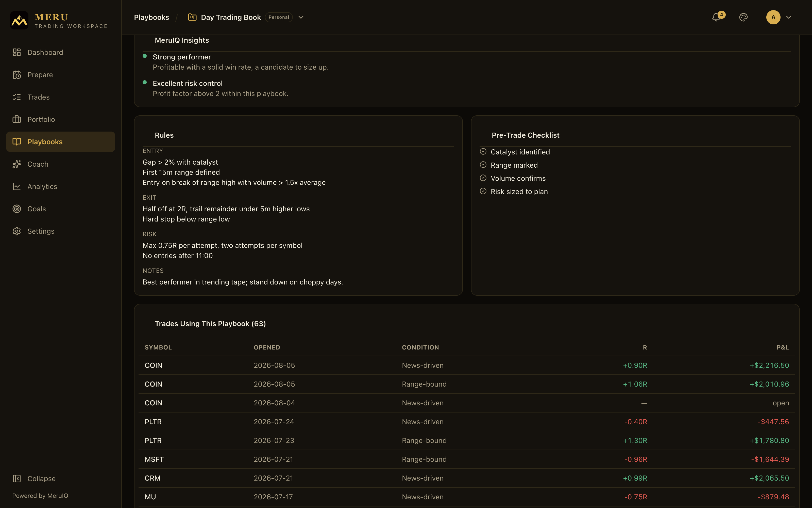
Task: Click the Trades Using This Playbook heading
Action: coord(210,324)
